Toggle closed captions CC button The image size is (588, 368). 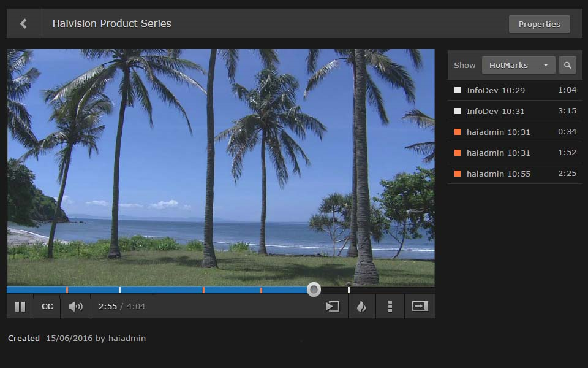[47, 307]
